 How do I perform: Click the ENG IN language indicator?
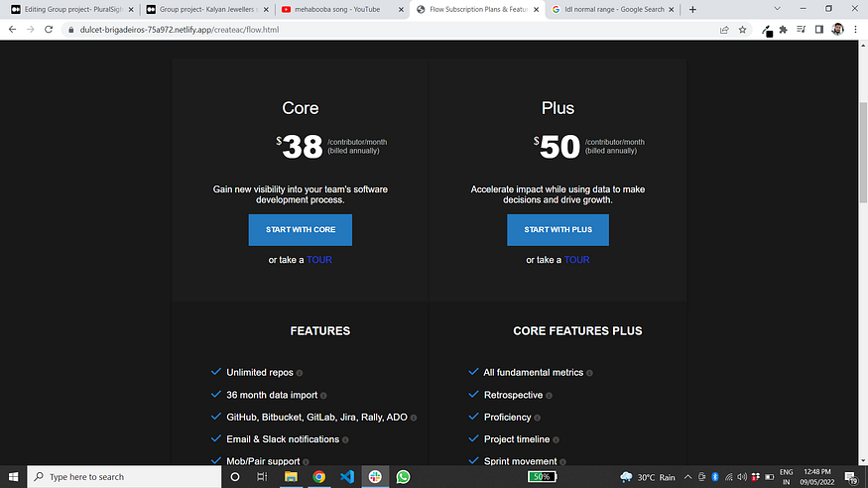(x=786, y=477)
